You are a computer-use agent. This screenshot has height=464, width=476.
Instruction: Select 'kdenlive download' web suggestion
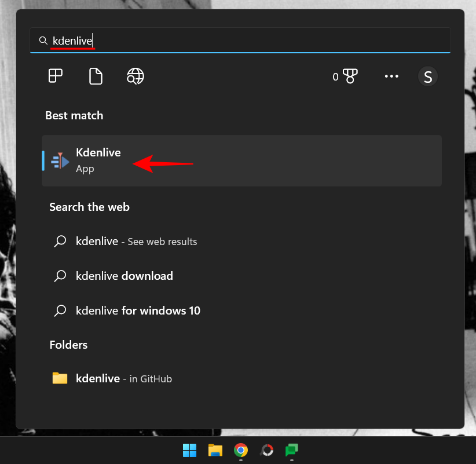pyautogui.click(x=241, y=276)
